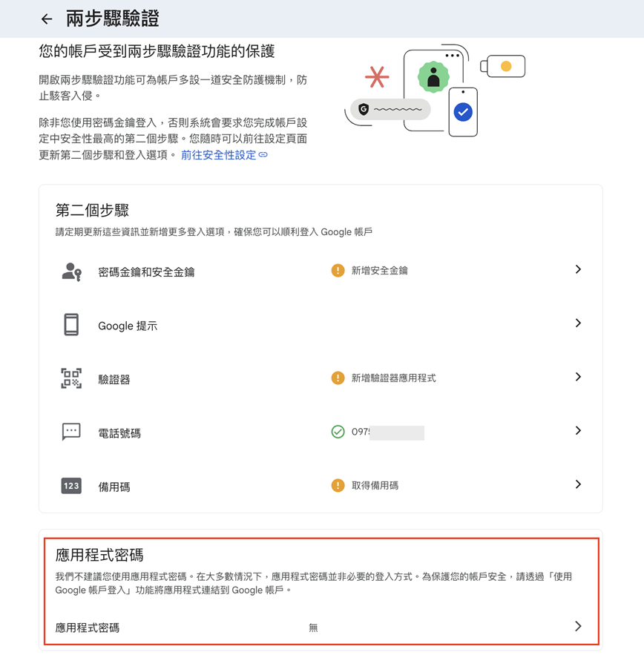
Task: Expand the 密碼金鑰和安全金鑰 row chevron
Action: [x=578, y=269]
